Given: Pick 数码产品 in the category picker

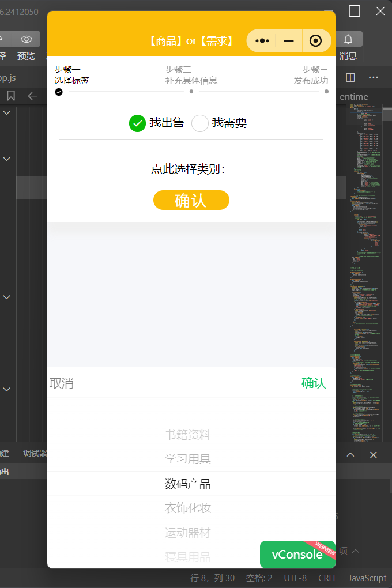Looking at the screenshot, I should (188, 484).
